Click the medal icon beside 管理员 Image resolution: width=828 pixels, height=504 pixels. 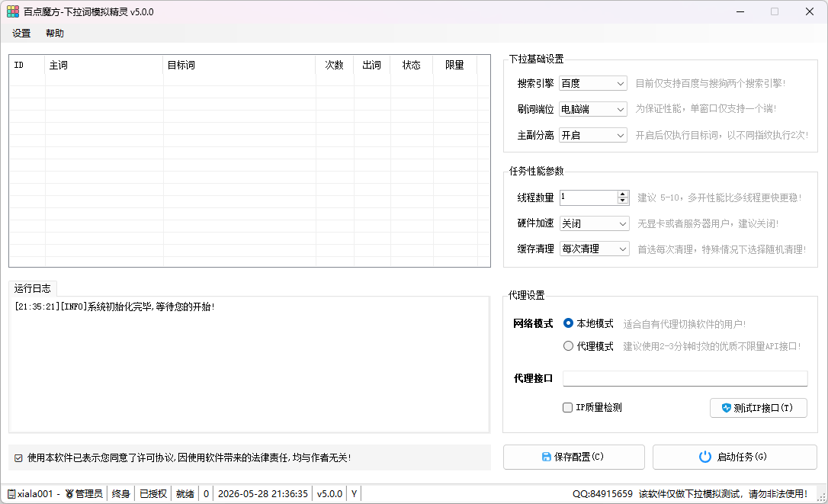pos(69,494)
